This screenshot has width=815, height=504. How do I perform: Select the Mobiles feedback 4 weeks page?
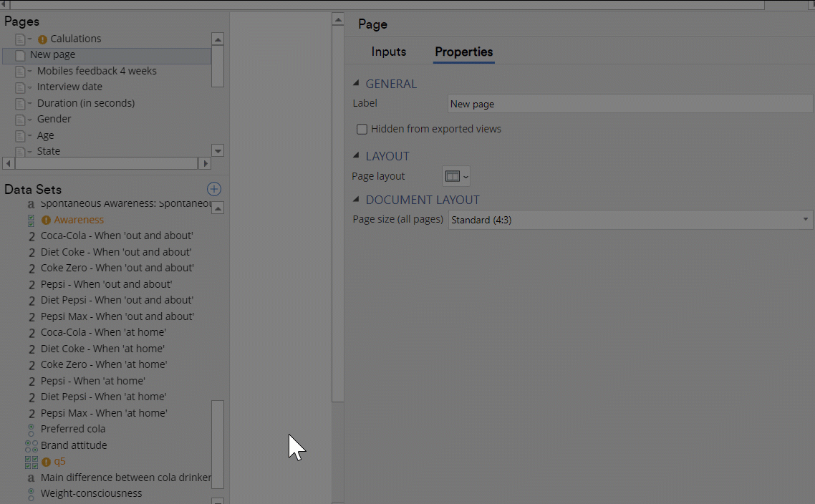[97, 71]
